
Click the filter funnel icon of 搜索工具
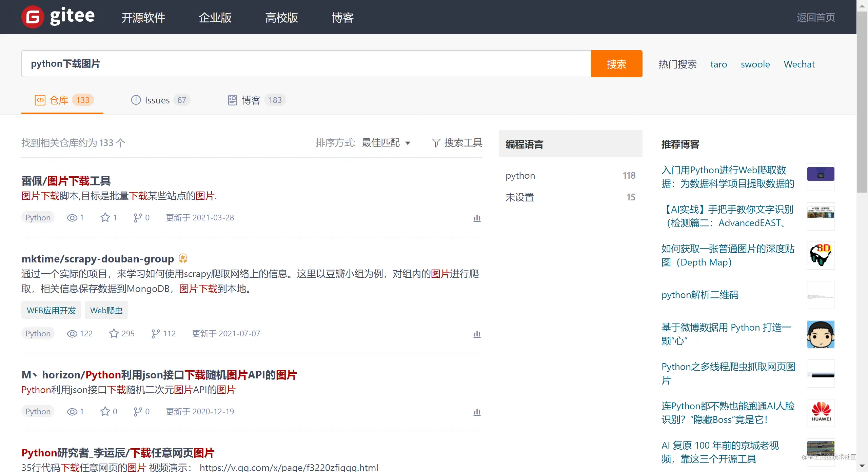tap(436, 143)
